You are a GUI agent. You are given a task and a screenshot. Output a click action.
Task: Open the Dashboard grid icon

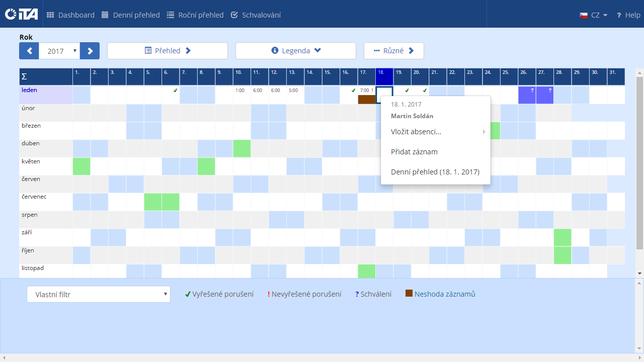tap(50, 15)
